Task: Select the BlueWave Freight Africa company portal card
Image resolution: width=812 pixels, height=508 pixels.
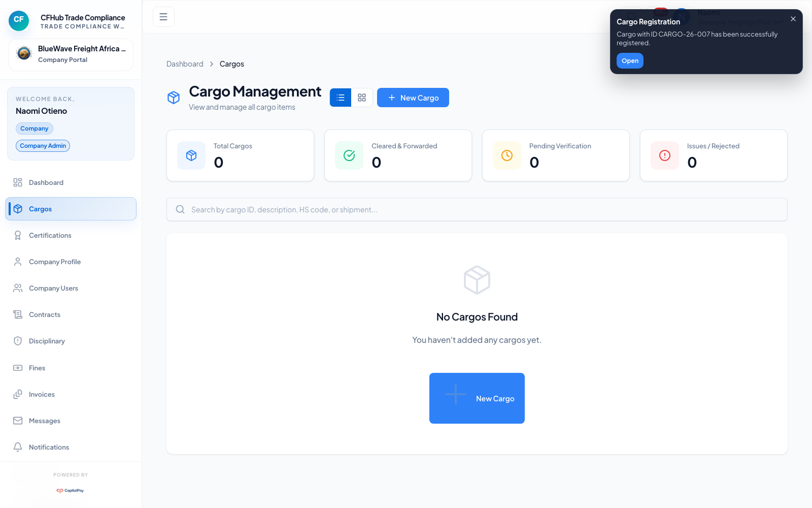Action: click(x=71, y=54)
